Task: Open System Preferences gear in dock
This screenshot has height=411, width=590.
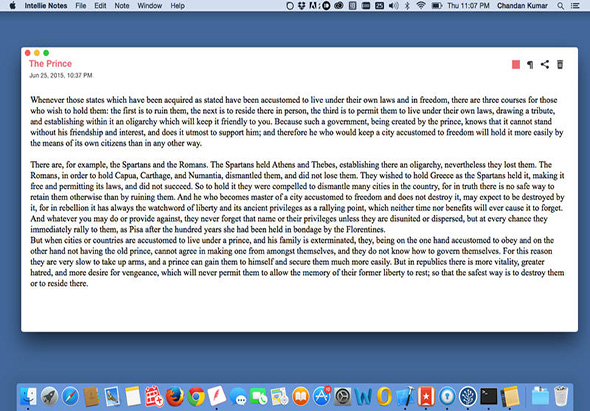Action: point(342,397)
